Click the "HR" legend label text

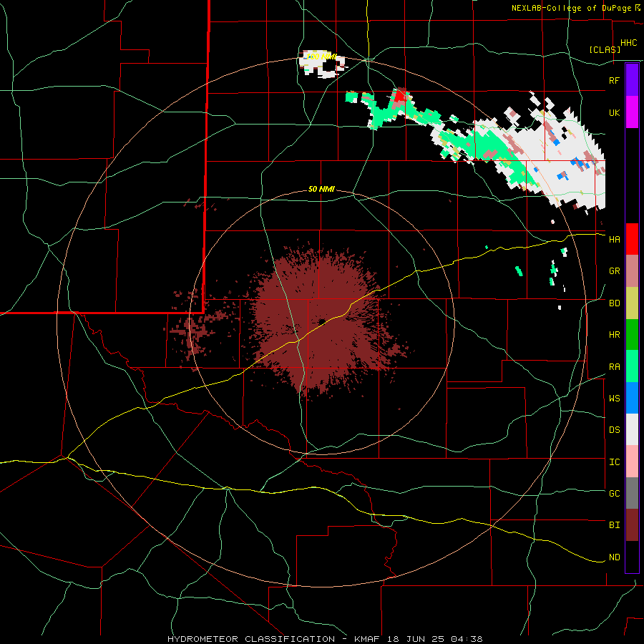click(614, 335)
